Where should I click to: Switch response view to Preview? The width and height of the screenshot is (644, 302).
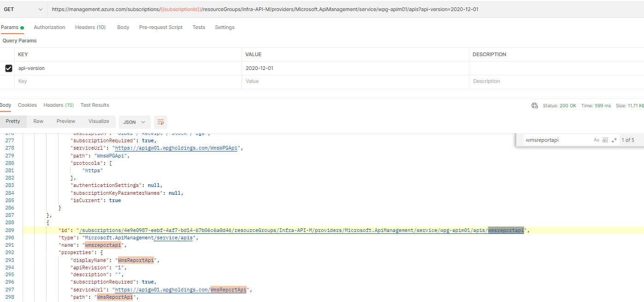[x=66, y=122]
